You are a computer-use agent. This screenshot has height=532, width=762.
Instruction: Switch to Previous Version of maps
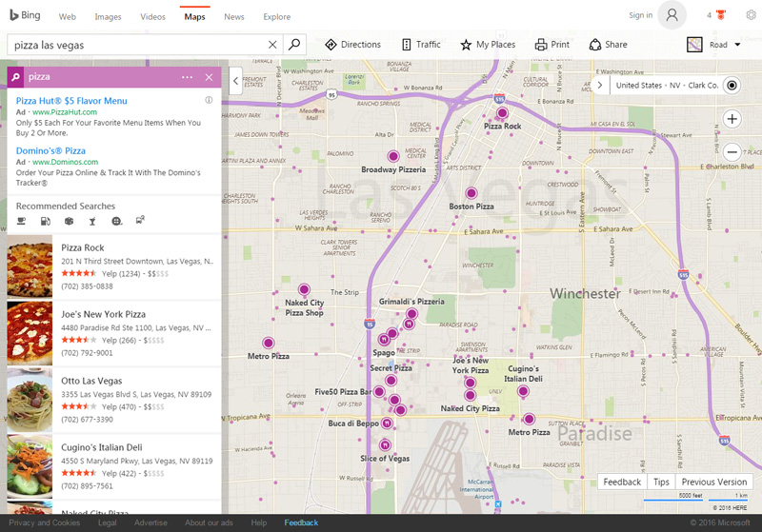coord(713,482)
